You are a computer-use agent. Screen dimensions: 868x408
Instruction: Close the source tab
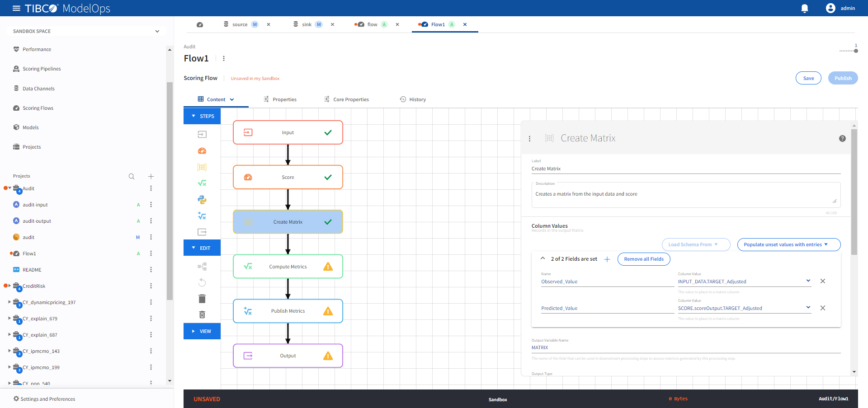[x=269, y=24]
